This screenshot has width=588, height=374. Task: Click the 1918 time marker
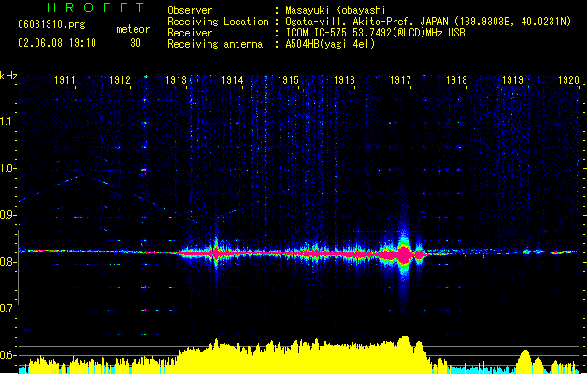(x=456, y=80)
